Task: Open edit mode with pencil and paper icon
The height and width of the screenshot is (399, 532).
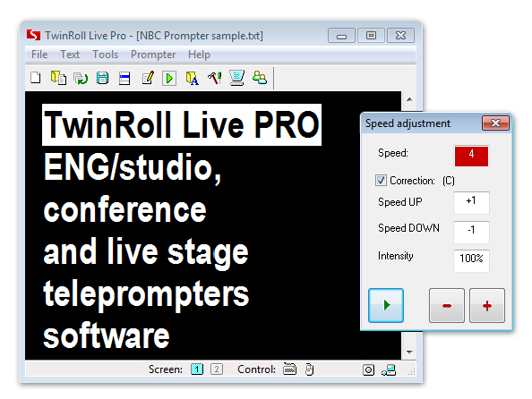Action: click(x=148, y=78)
